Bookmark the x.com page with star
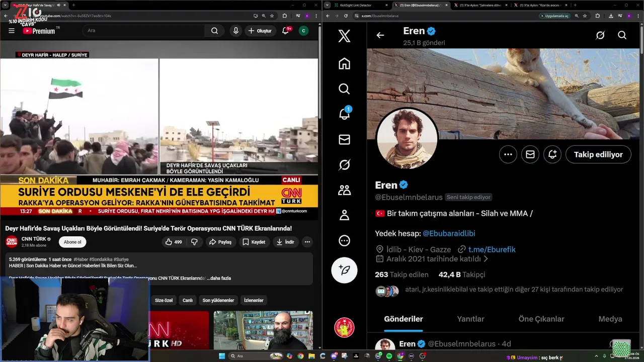The image size is (644, 362). click(585, 16)
